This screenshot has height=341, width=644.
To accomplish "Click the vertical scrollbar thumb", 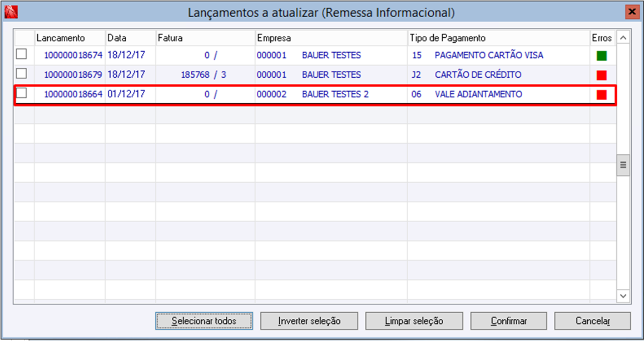I will (x=623, y=165).
